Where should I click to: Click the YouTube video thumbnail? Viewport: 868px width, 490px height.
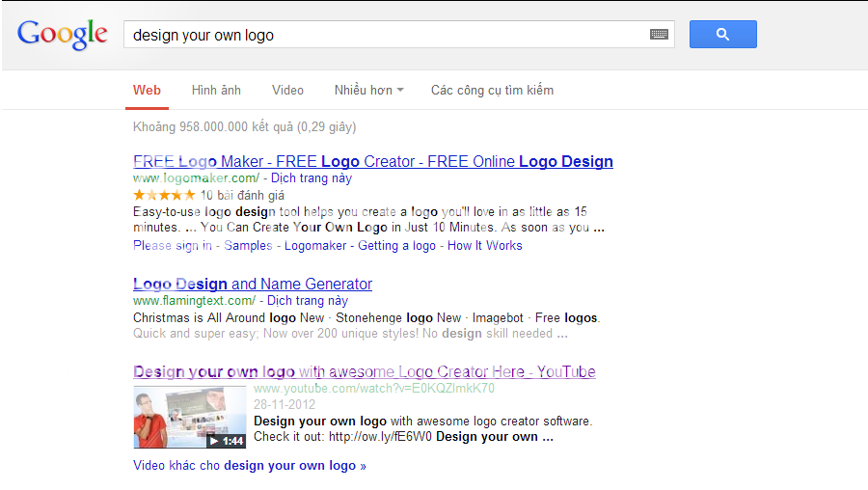click(189, 418)
